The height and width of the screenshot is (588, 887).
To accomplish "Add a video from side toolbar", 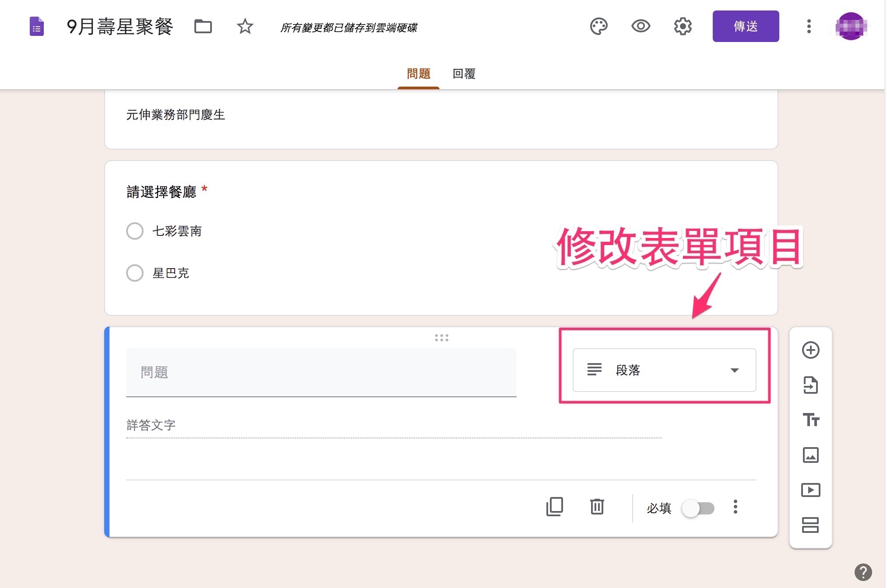I will pos(810,490).
